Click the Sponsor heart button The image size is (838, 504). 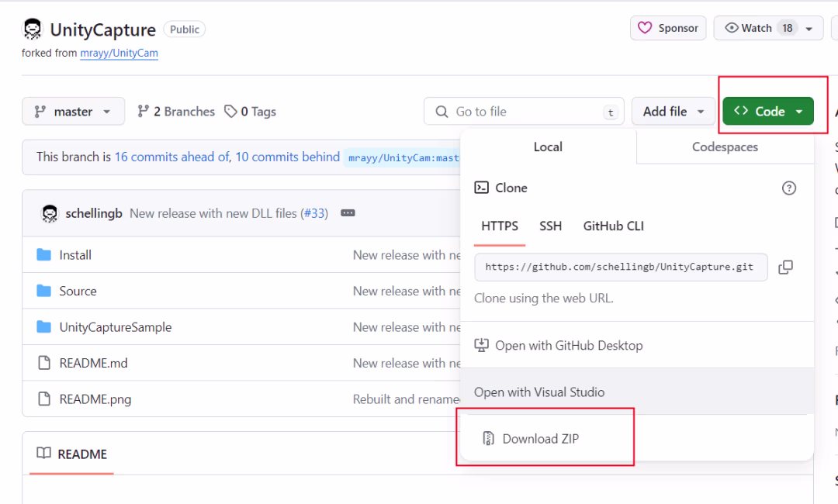coord(668,28)
